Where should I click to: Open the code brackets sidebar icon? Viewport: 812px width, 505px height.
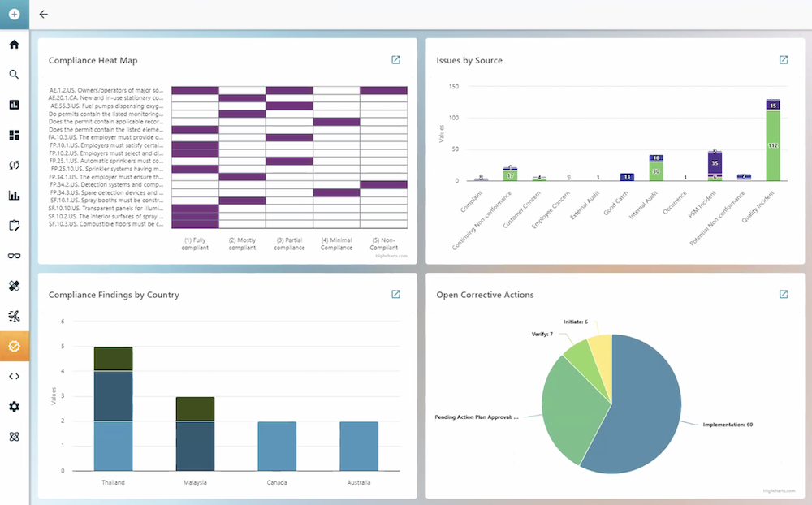[14, 377]
